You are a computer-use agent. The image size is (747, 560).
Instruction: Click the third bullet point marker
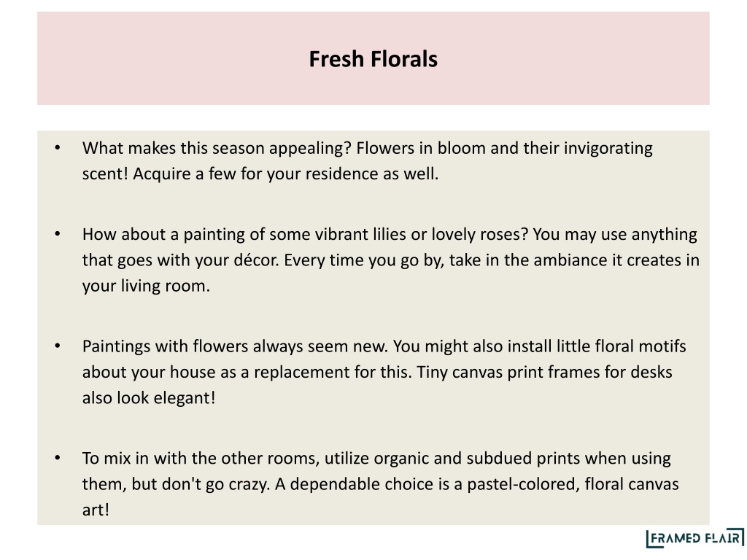[58, 346]
